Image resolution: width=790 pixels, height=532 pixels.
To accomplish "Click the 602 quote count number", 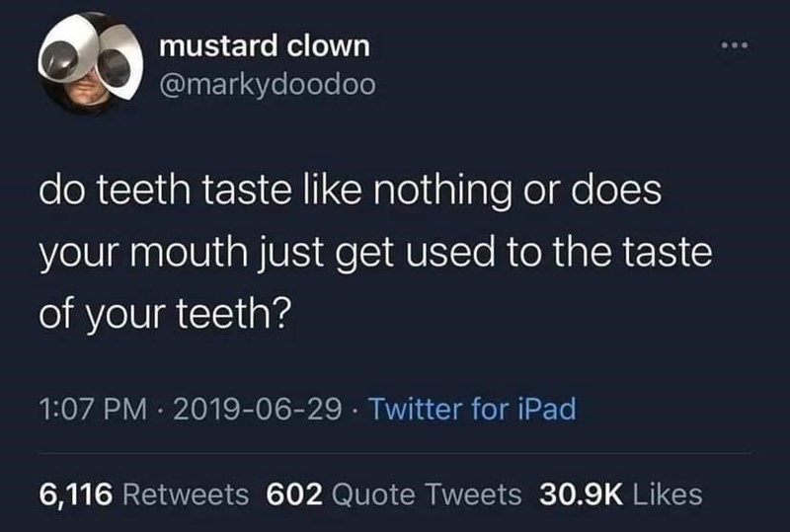I will point(294,494).
